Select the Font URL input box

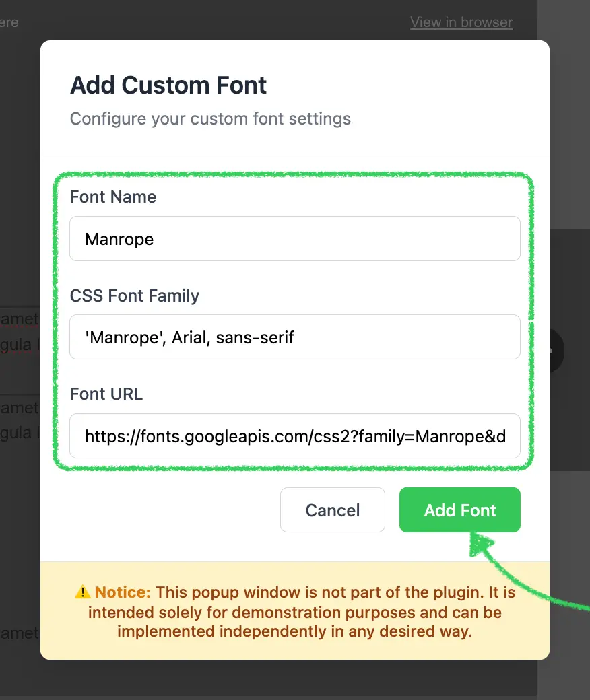coord(295,435)
